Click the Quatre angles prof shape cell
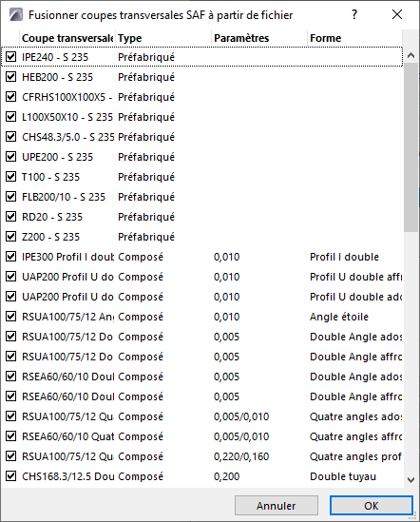 (355, 456)
